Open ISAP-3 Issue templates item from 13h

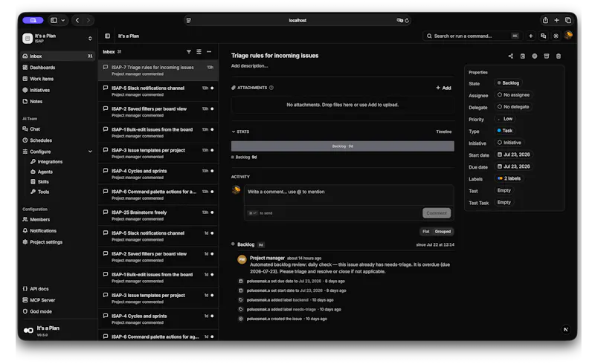point(158,153)
